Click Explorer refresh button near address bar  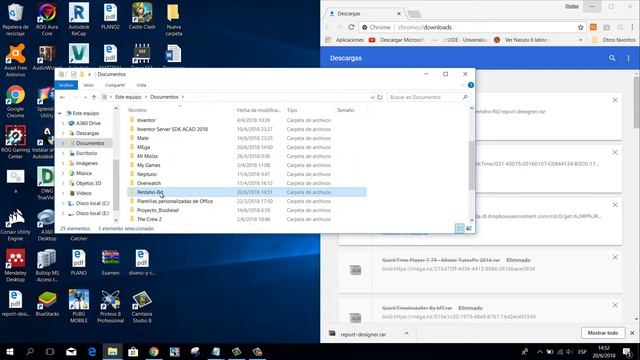(x=380, y=97)
